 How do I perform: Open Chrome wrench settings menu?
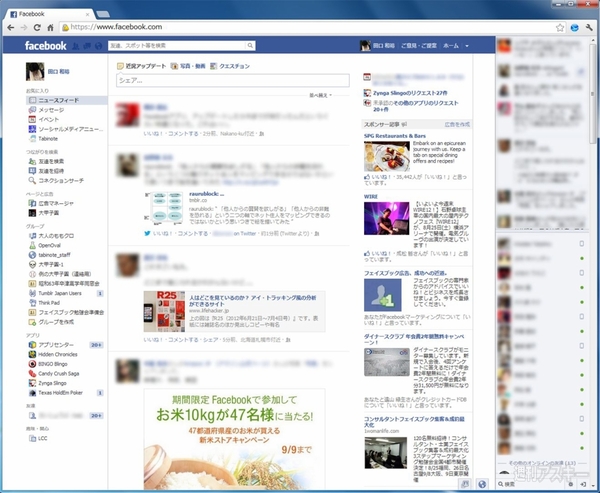589,27
